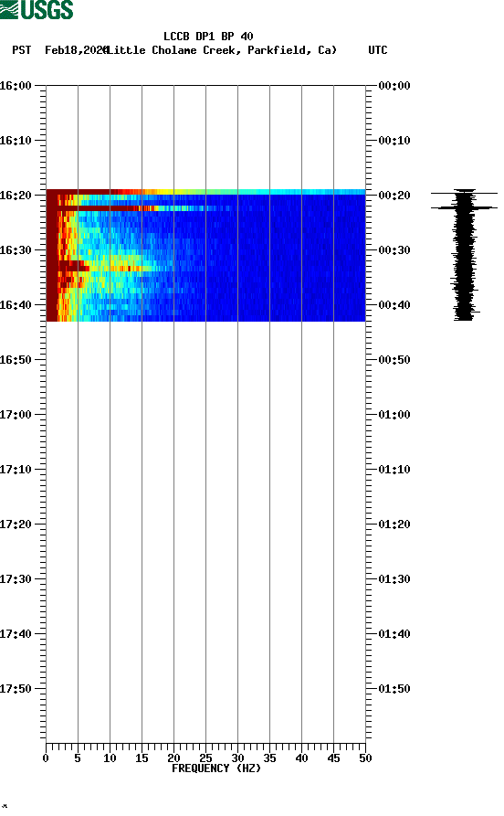Click the '15' frequency axis label
The image size is (504, 816).
click(142, 758)
